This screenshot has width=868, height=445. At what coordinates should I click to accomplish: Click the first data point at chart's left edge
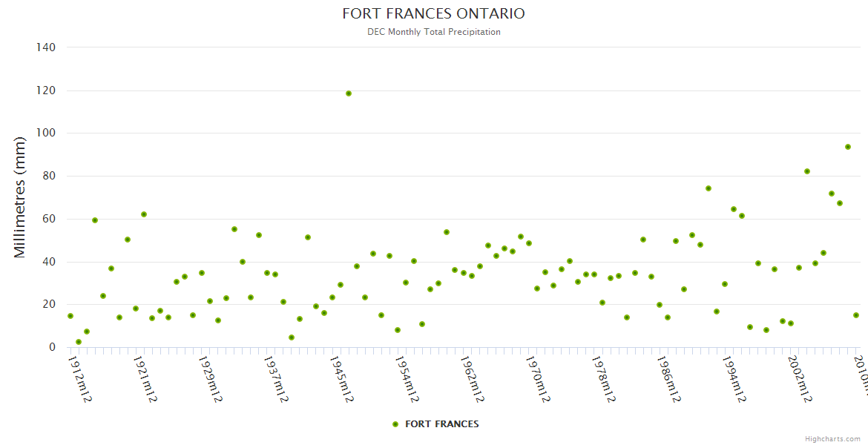(x=70, y=316)
